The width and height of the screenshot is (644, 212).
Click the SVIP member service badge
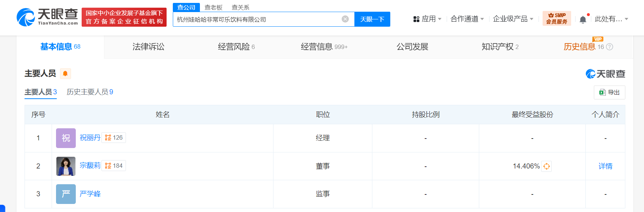click(x=556, y=18)
